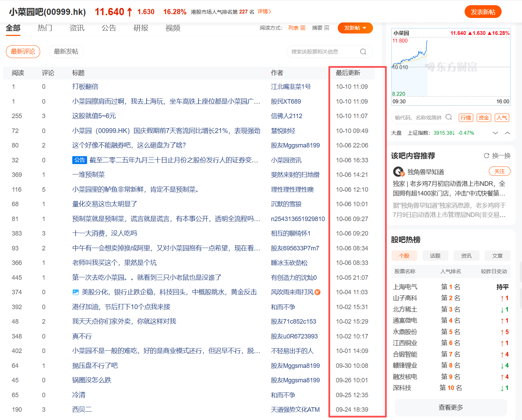Click the 最后更新 column header
Image resolution: width=522 pixels, height=420 pixels.
coord(348,73)
